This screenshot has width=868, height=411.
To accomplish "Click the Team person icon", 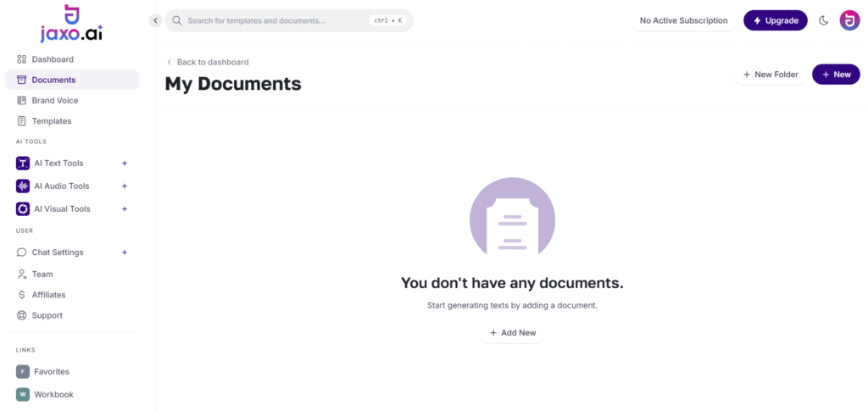I will coord(21,274).
